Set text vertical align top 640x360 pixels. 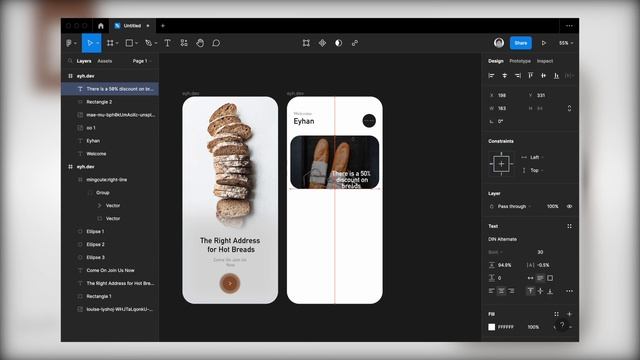(531, 291)
